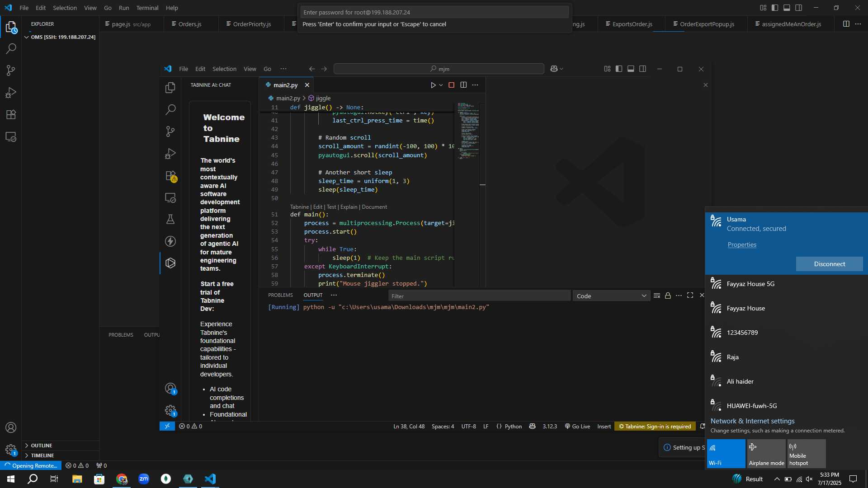Open File Explorer from the taskbar
This screenshot has height=488, width=868.
[x=77, y=479]
